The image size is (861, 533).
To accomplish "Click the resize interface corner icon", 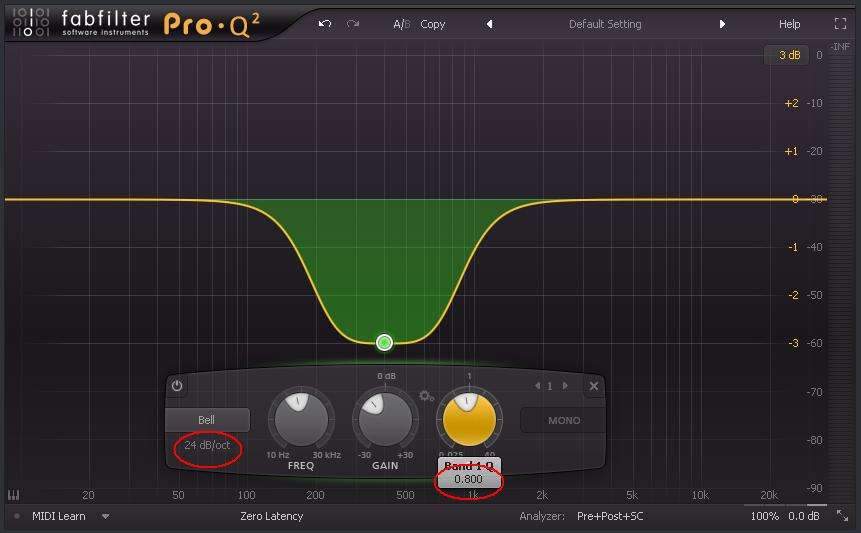I will tap(842, 516).
